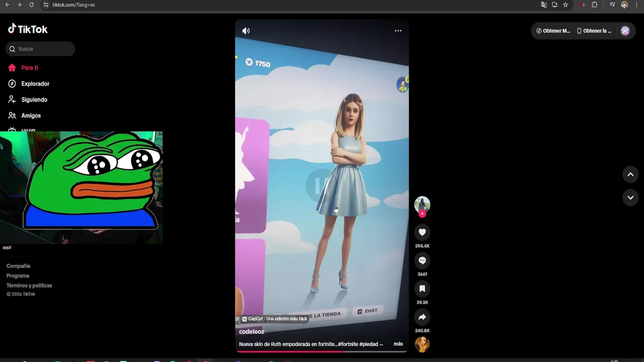Click the Siguiendo person icon

tap(12, 100)
